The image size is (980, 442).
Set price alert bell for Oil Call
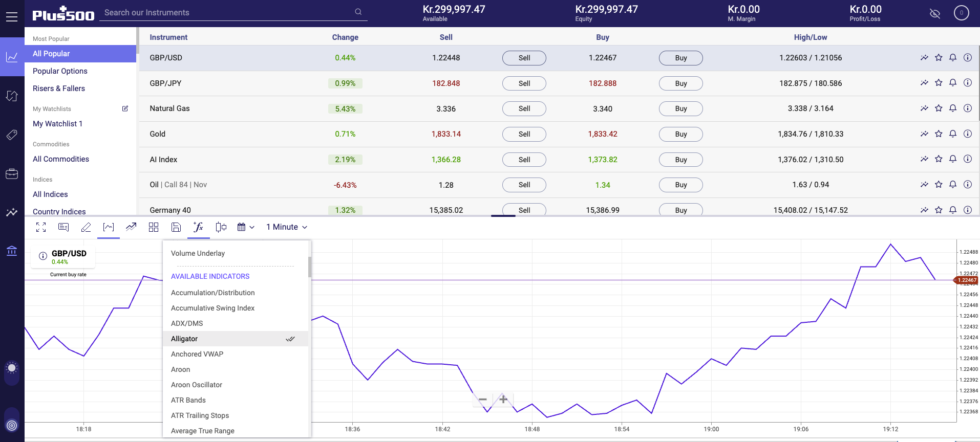click(x=953, y=184)
